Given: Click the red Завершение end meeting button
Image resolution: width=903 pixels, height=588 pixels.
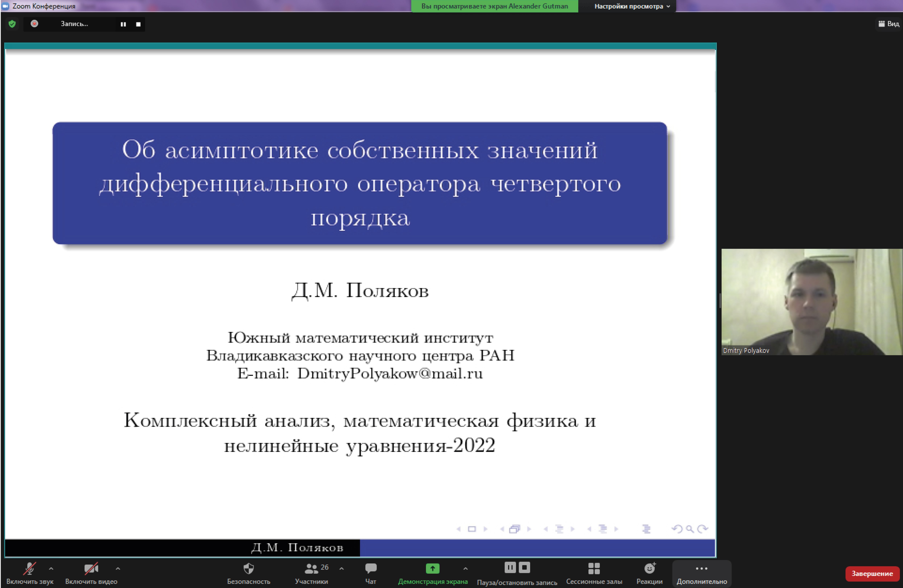Looking at the screenshot, I should 872,573.
